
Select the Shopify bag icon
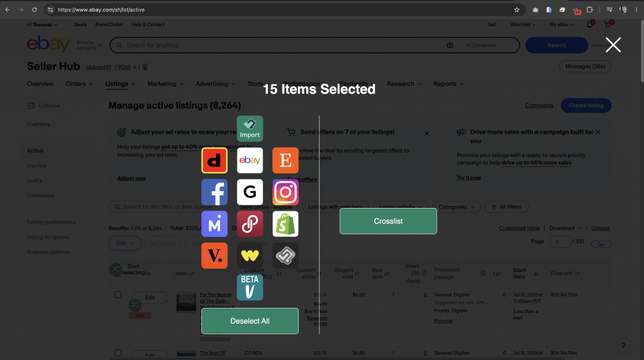286,224
